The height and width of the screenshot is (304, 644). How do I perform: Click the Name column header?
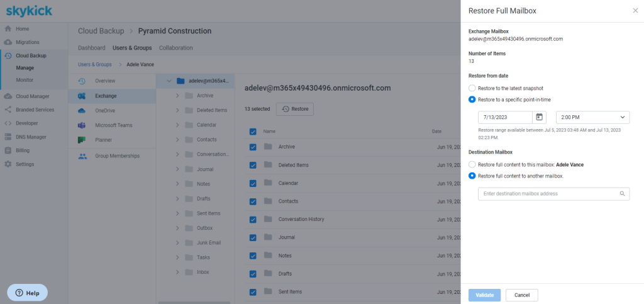click(269, 132)
